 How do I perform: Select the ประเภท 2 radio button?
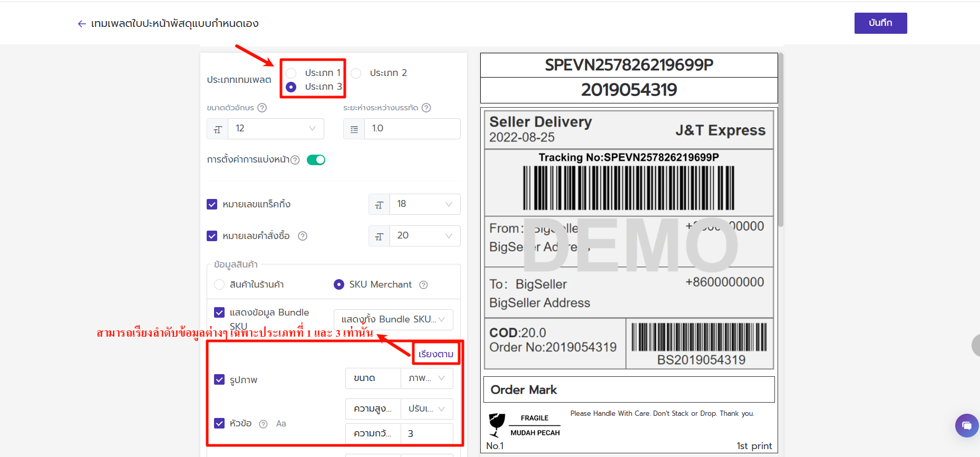tap(356, 73)
